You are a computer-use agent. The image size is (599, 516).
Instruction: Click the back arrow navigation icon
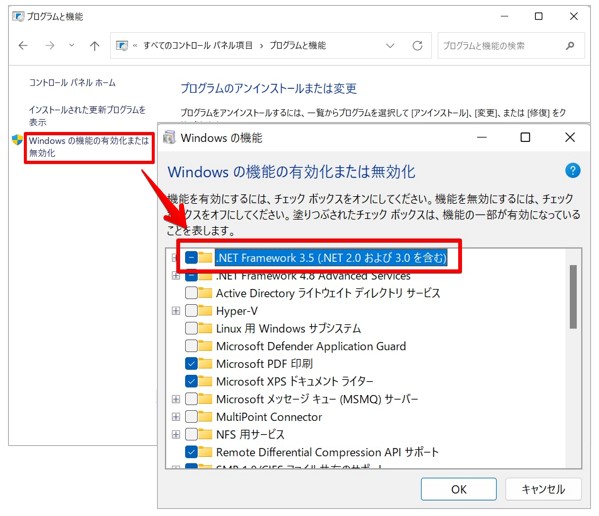(x=23, y=46)
